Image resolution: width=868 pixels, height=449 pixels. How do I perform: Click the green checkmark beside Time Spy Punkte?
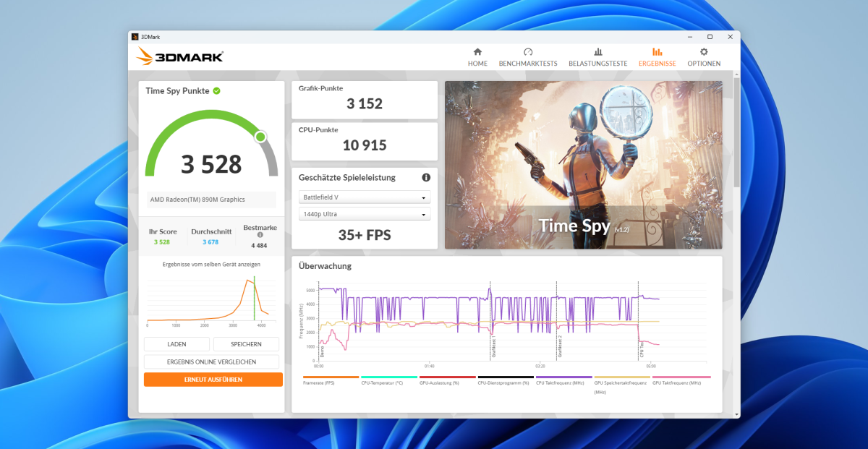pos(216,90)
